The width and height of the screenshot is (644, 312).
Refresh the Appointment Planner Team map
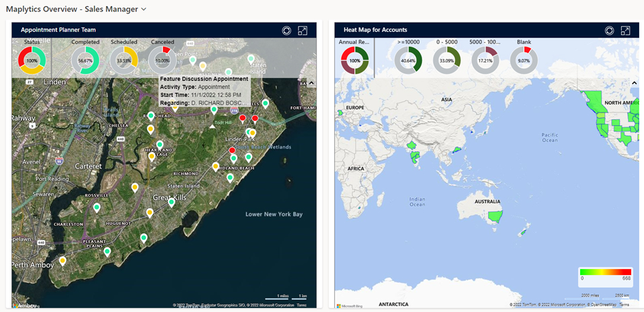pos(286,30)
